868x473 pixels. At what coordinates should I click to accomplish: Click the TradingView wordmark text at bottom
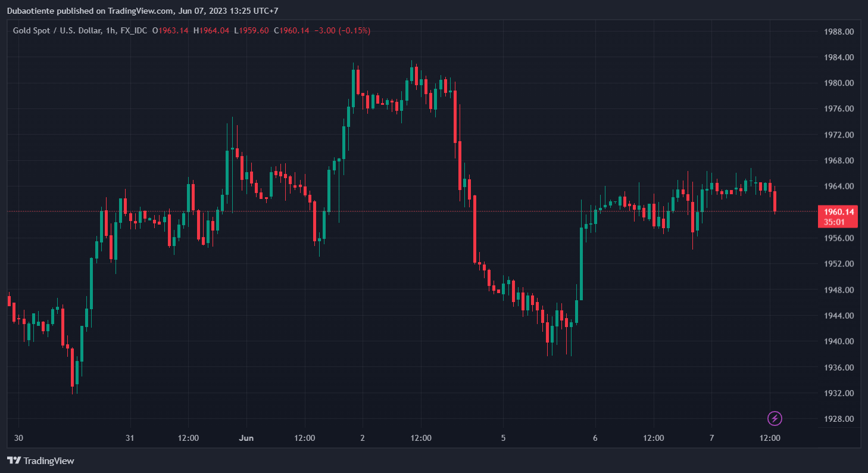(49, 460)
